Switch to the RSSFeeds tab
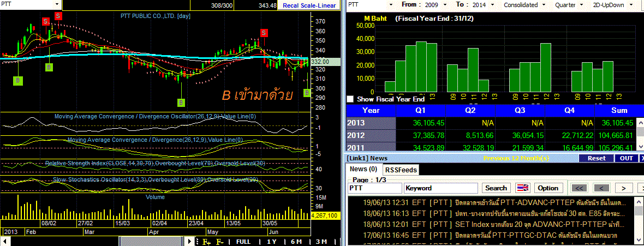The height and width of the screenshot is (246, 644). click(401, 170)
